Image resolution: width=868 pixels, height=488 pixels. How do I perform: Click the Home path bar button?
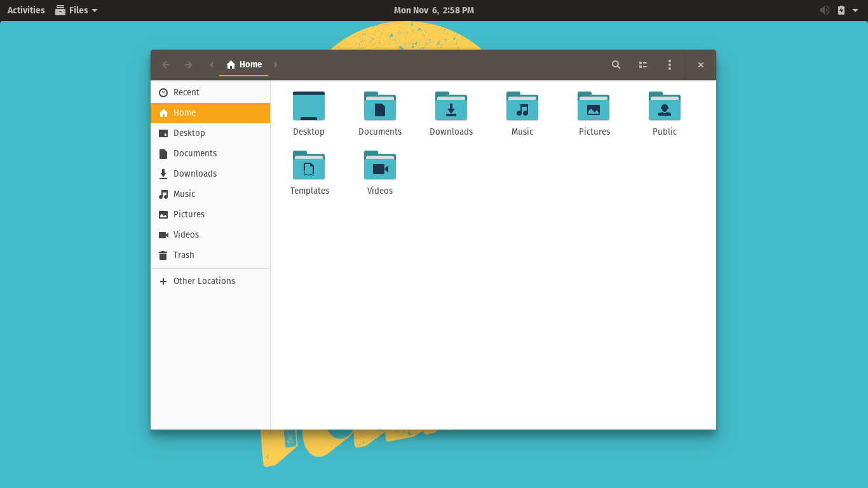244,65
